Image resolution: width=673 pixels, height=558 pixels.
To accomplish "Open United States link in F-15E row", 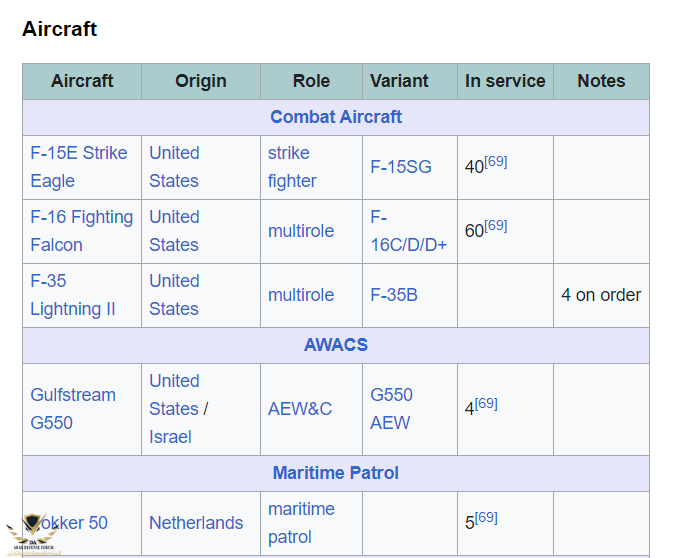I will (174, 167).
